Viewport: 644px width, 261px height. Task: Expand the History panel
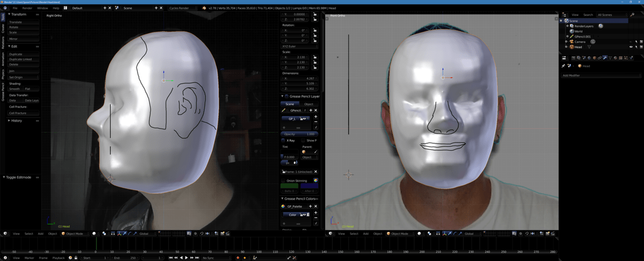16,121
